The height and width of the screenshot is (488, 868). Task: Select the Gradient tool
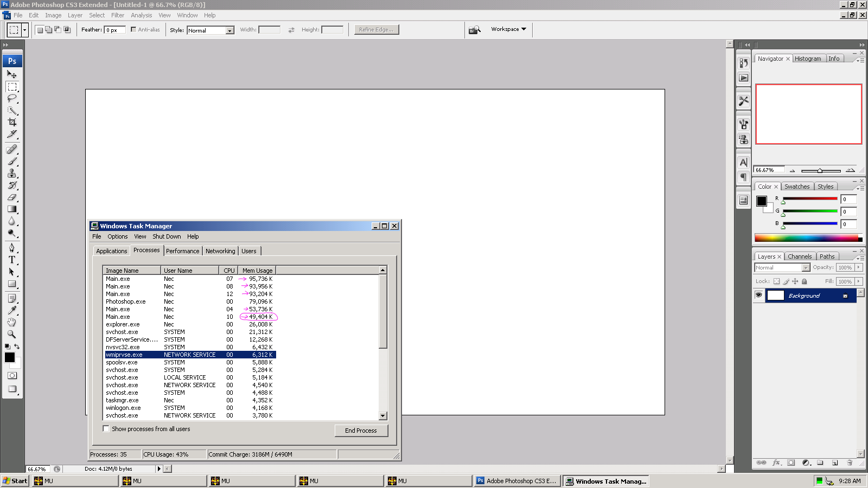pyautogui.click(x=12, y=209)
